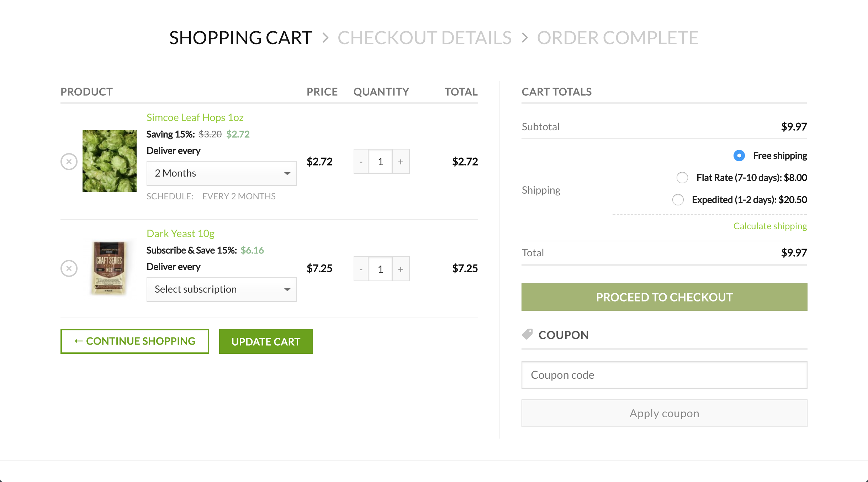
Task: Expand the Dark Yeast subscription chooser arrow
Action: pos(287,289)
